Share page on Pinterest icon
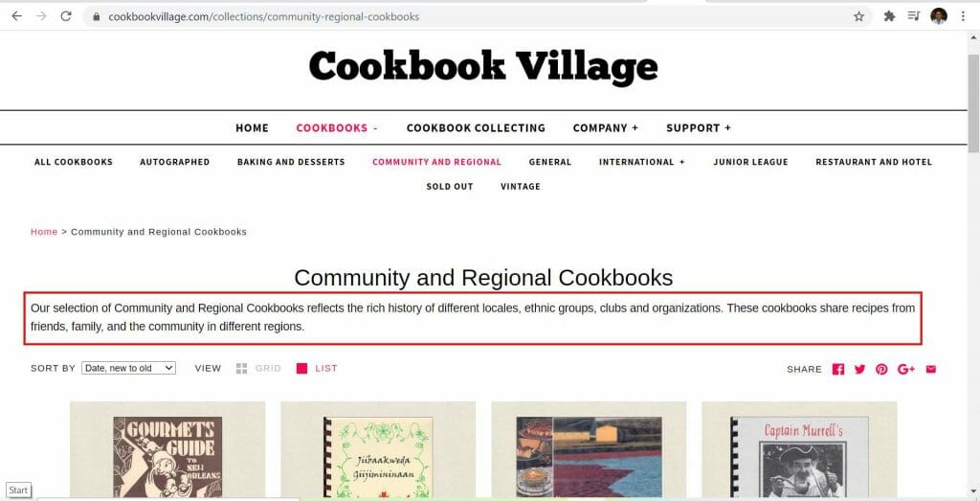 point(881,369)
